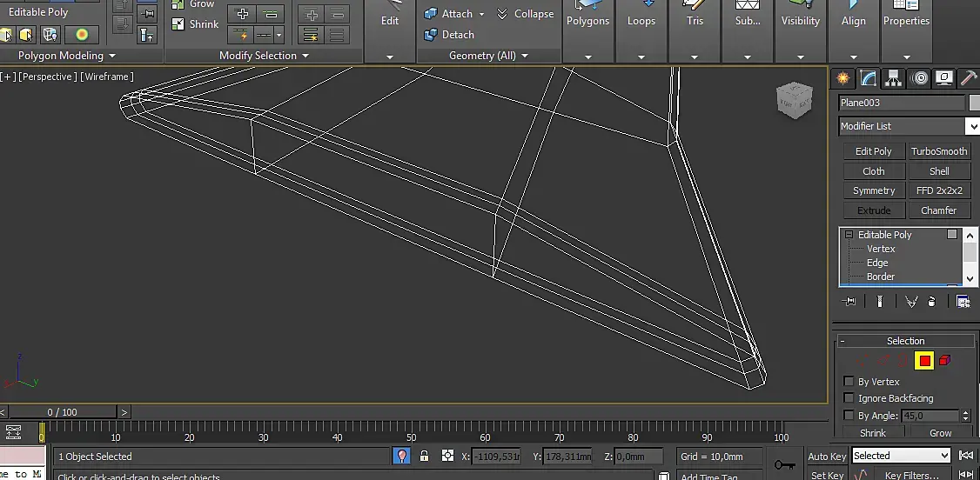Click the Dot Loop dashed-line icon
The width and height of the screenshot is (980, 480).
click(265, 34)
